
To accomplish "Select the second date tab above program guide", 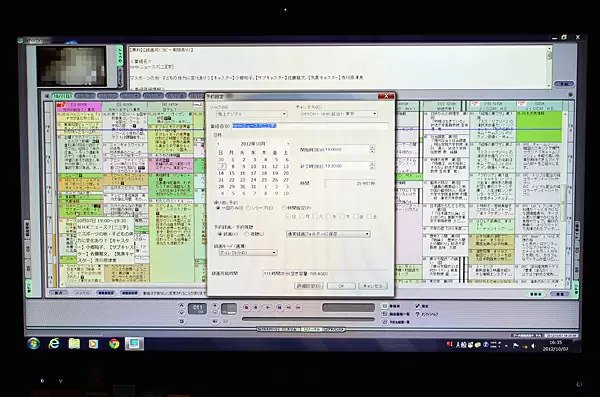I will [x=85, y=96].
